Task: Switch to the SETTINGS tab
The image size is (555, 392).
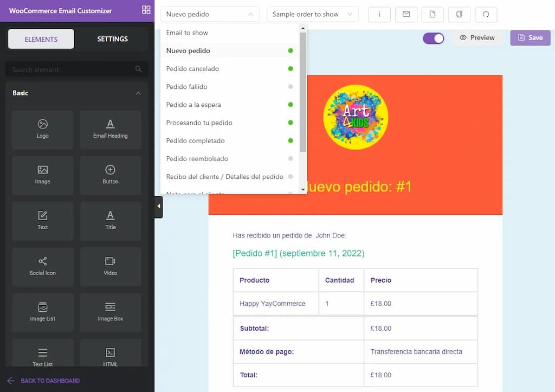Action: tap(113, 39)
